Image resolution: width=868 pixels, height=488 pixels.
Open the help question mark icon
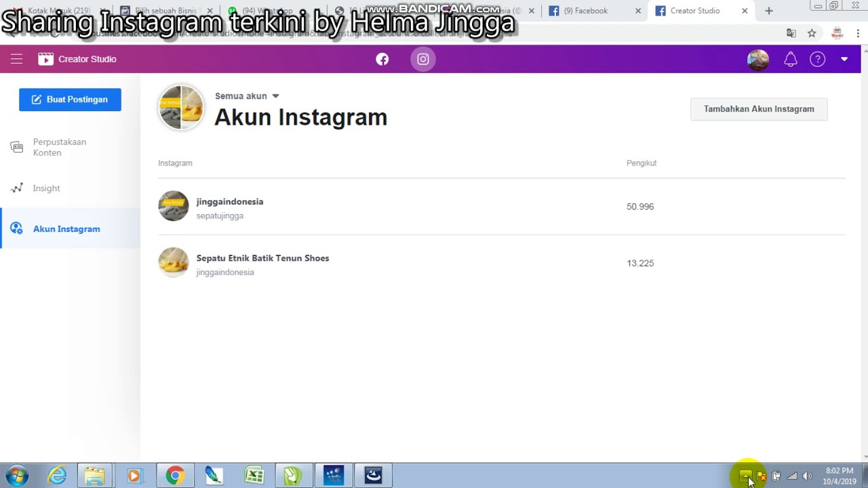point(818,59)
